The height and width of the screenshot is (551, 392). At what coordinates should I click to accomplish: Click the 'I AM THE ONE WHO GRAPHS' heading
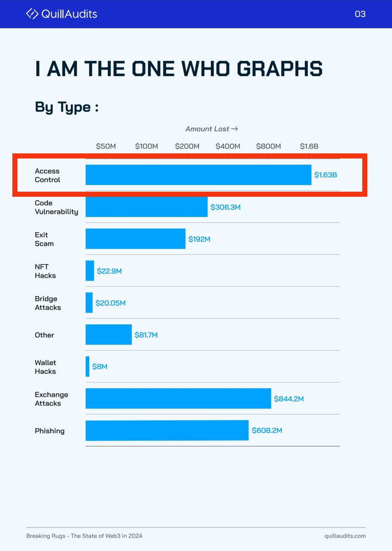[x=179, y=68]
